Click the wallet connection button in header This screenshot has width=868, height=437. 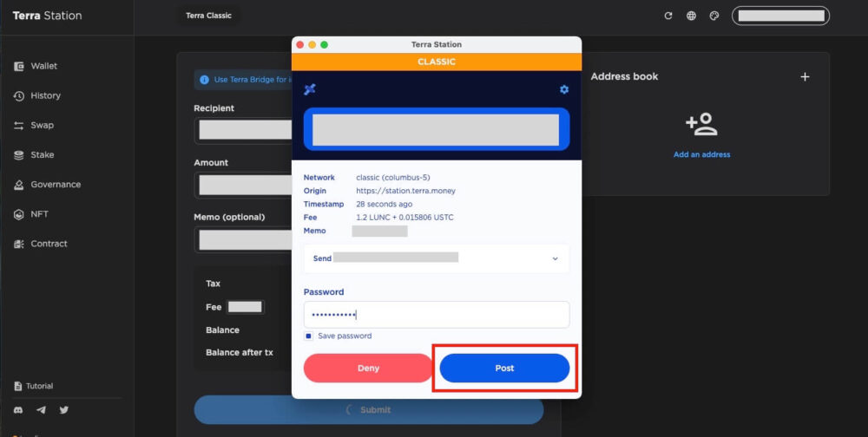[x=780, y=16]
